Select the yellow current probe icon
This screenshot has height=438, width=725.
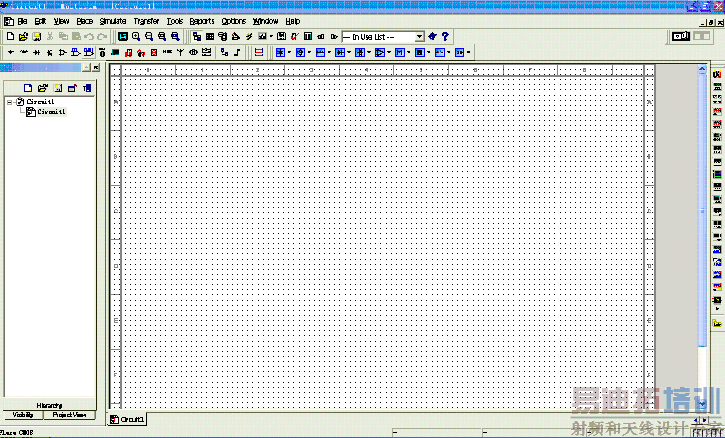(717, 323)
